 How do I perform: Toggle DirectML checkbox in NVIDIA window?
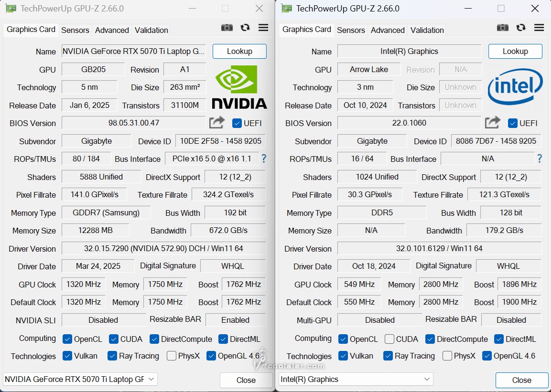click(x=223, y=339)
